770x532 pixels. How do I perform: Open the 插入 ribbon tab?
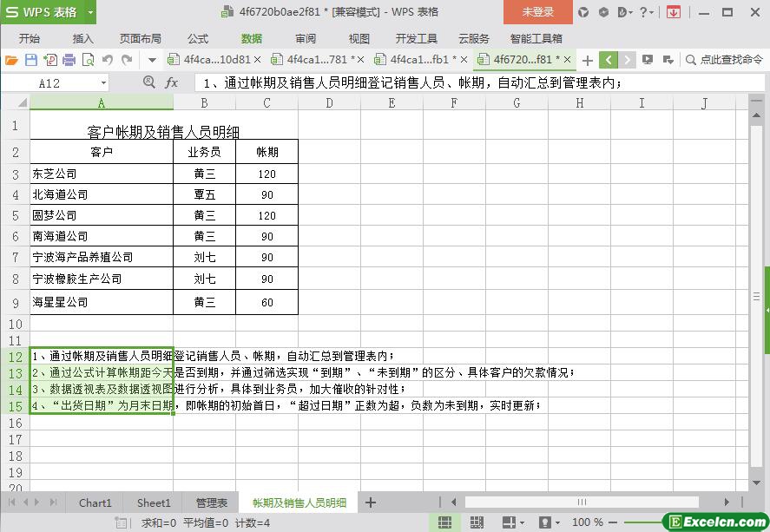(x=82, y=39)
